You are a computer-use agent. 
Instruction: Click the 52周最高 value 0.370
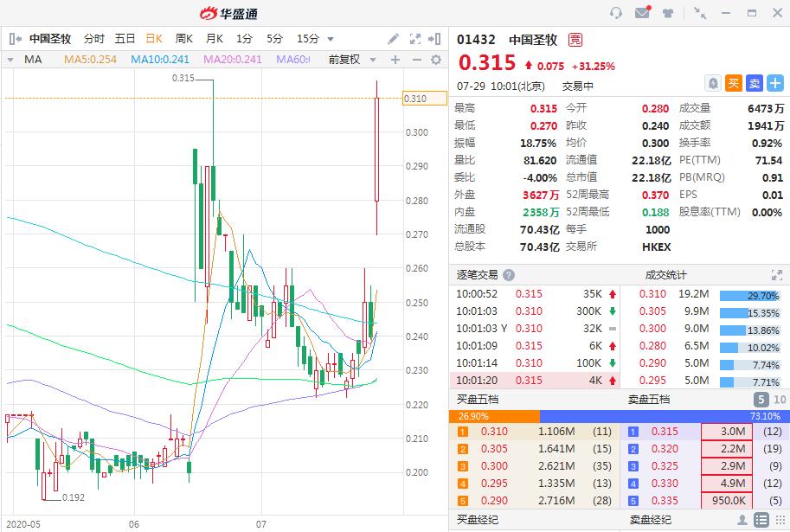tap(655, 195)
